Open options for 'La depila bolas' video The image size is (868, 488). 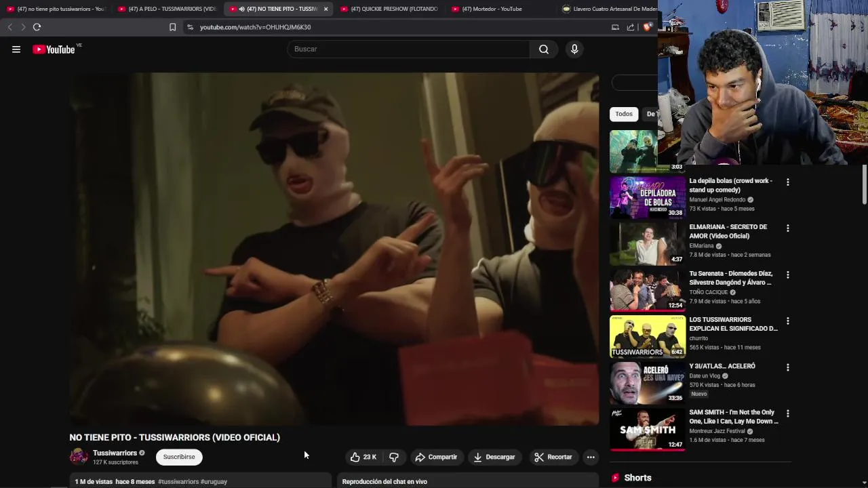(787, 182)
